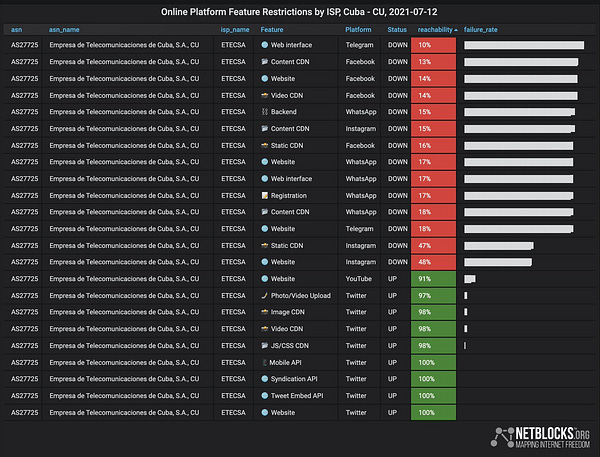600x457 pixels.
Task: Click the green 91% reachability cell
Action: click(434, 279)
